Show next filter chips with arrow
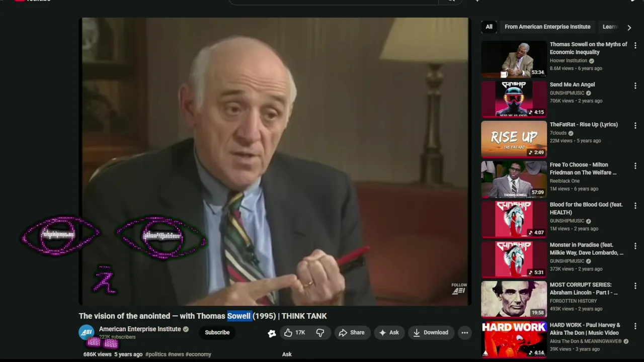The image size is (644, 362). pos(629,27)
